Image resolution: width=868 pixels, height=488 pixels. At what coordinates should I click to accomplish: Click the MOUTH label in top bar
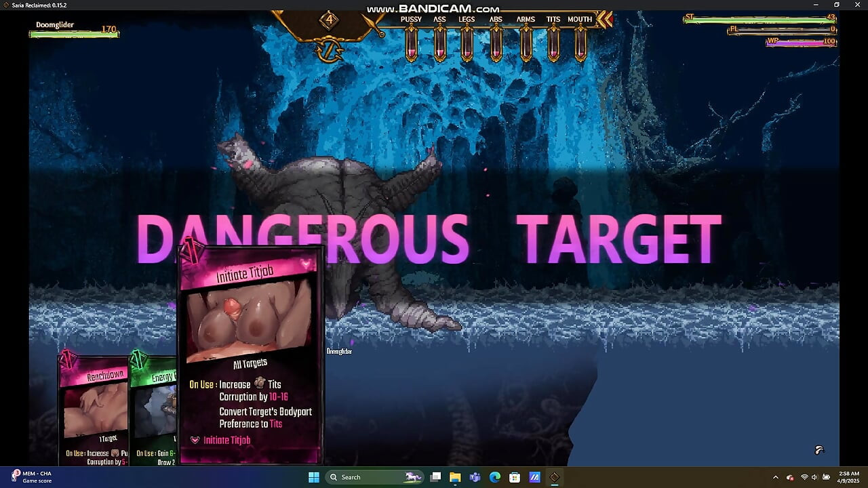click(580, 19)
